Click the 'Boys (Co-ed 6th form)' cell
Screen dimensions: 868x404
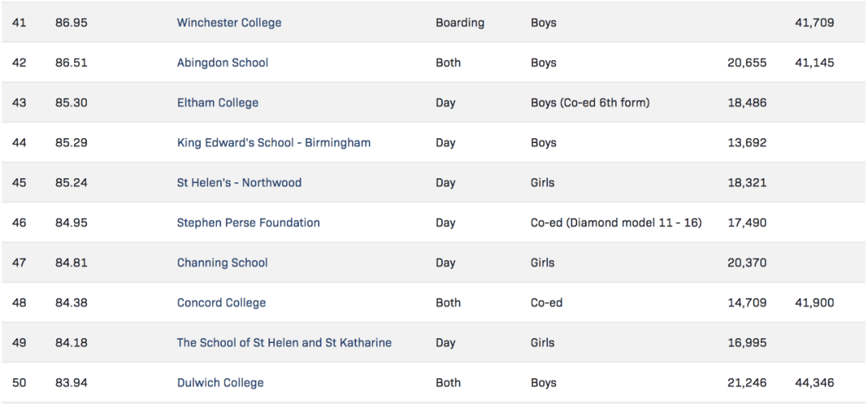click(x=590, y=103)
